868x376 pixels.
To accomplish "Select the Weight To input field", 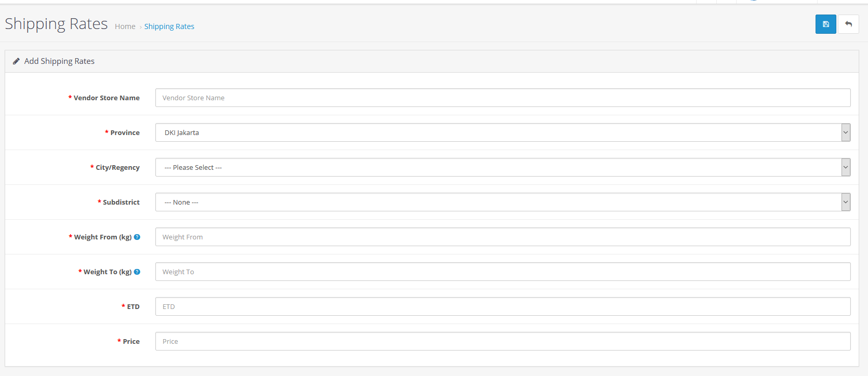I will [x=502, y=272].
